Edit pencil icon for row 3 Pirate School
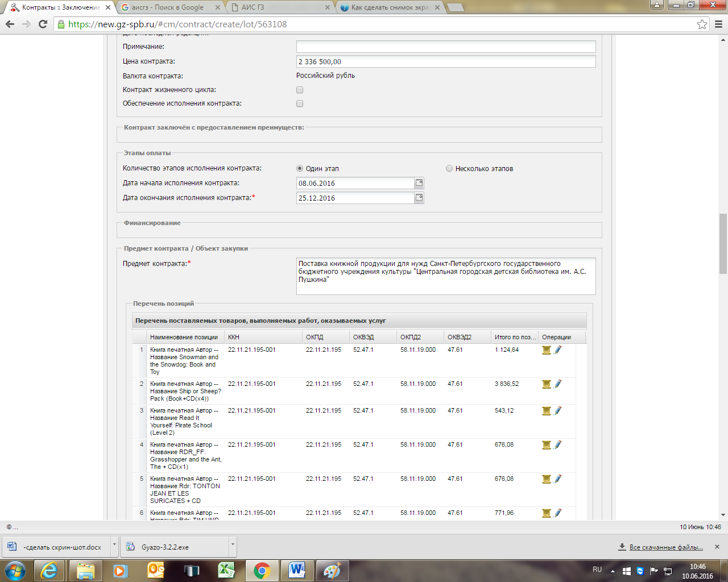Screen dimensions: 728x582 [x=557, y=411]
